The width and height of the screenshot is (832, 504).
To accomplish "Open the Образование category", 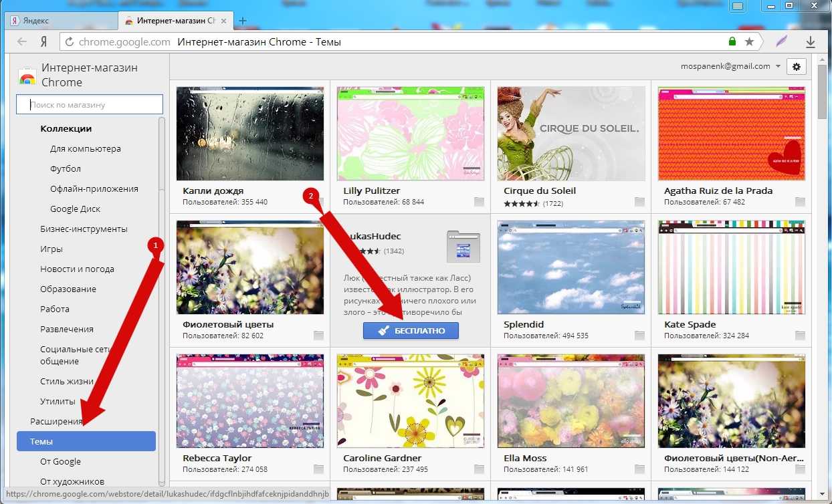I will point(68,289).
